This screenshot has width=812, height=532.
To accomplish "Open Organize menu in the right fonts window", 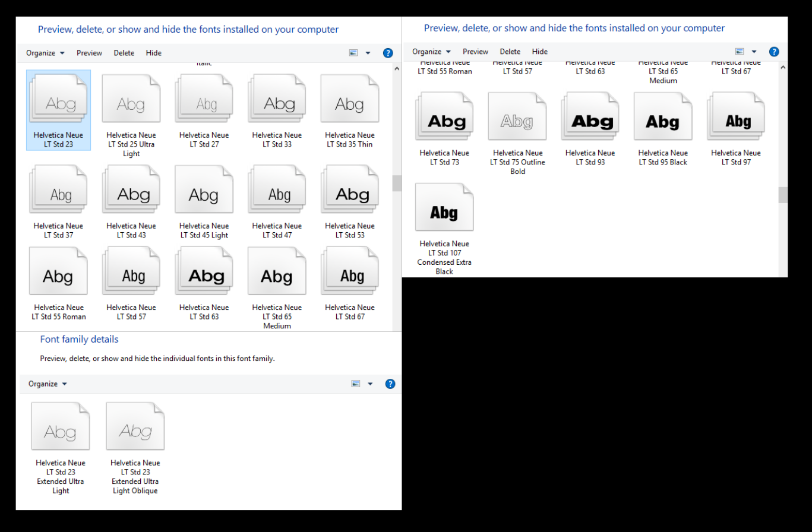I will pos(431,52).
